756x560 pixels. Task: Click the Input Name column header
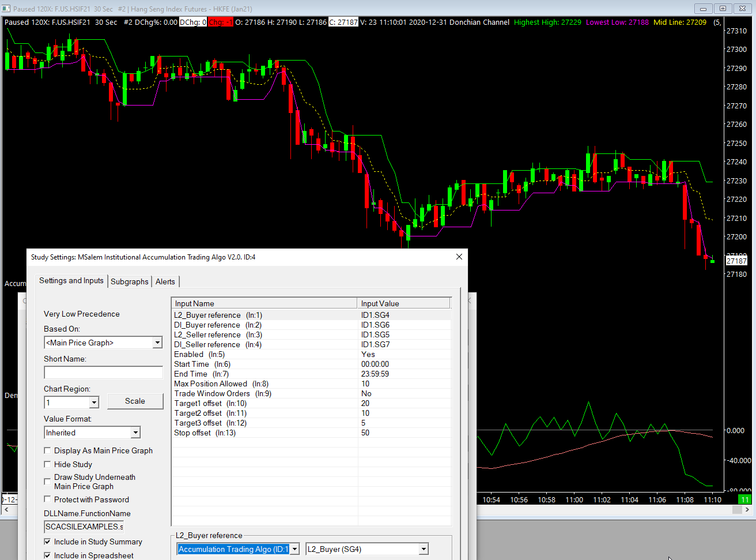(x=264, y=303)
